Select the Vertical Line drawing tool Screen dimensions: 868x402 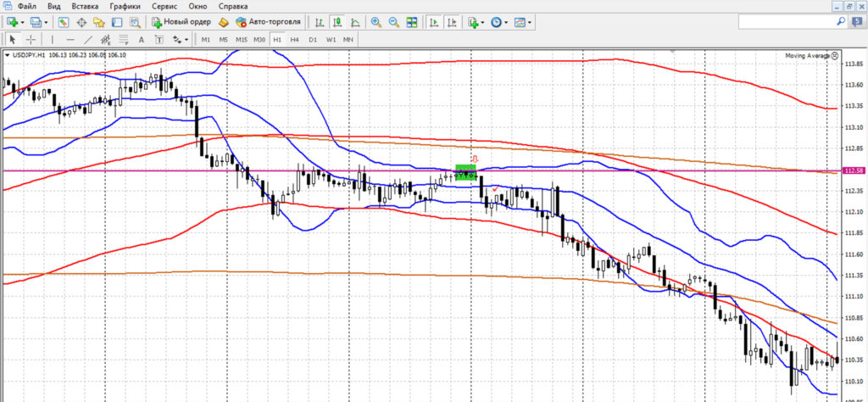click(x=53, y=39)
